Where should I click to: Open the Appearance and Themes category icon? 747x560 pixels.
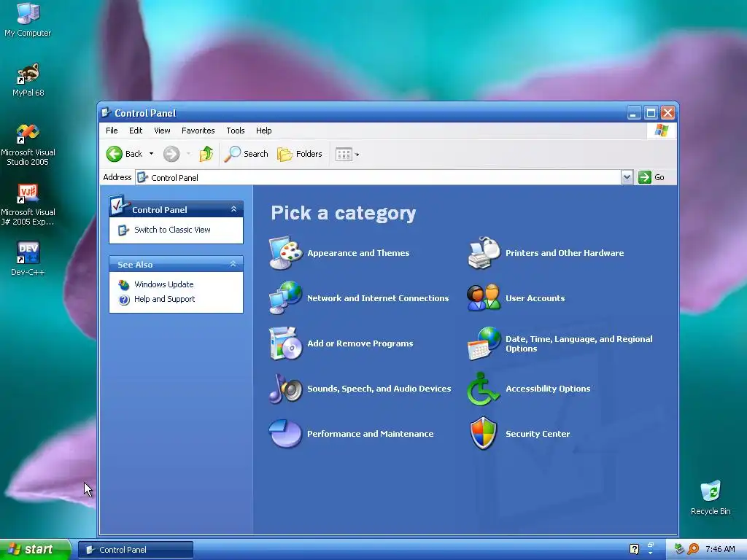[285, 253]
